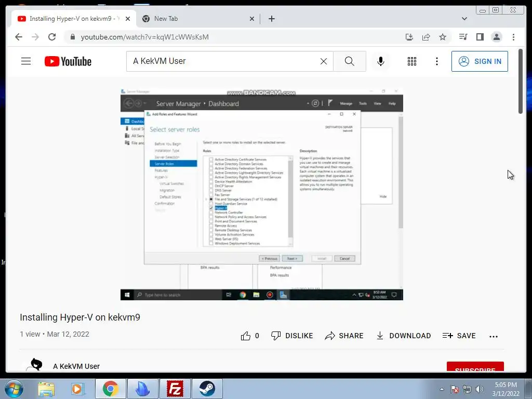This screenshot has height=399, width=532.
Task: Open the Chrome three-dot menu
Action: (514, 37)
